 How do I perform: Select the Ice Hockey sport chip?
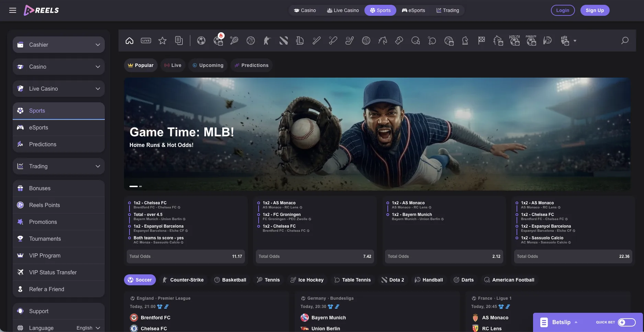(307, 280)
